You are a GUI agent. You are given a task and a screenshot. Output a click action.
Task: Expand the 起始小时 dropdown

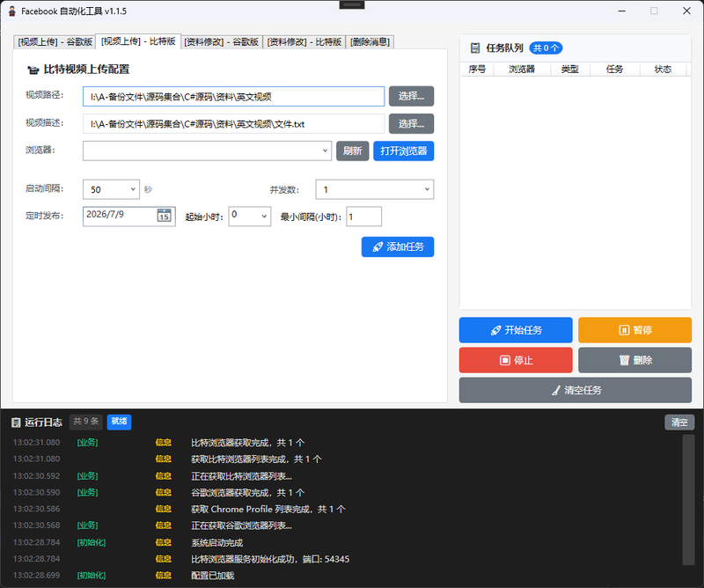(250, 216)
